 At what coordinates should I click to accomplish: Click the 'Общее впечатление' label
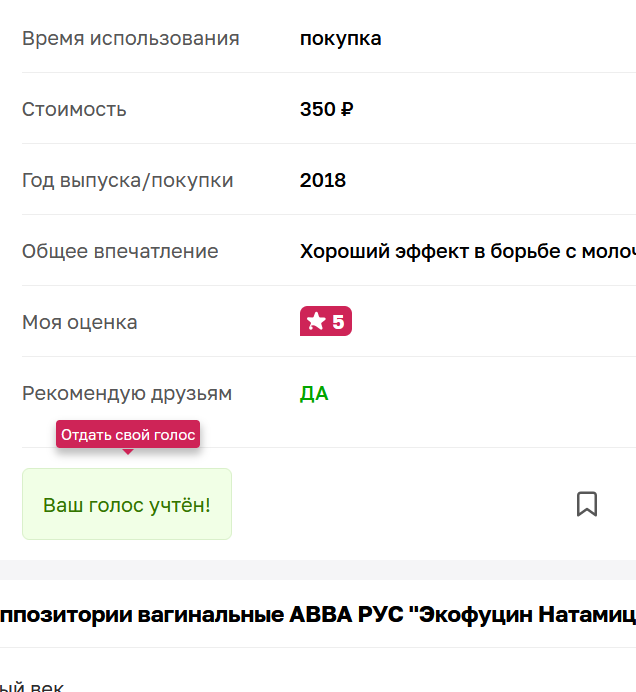120,251
